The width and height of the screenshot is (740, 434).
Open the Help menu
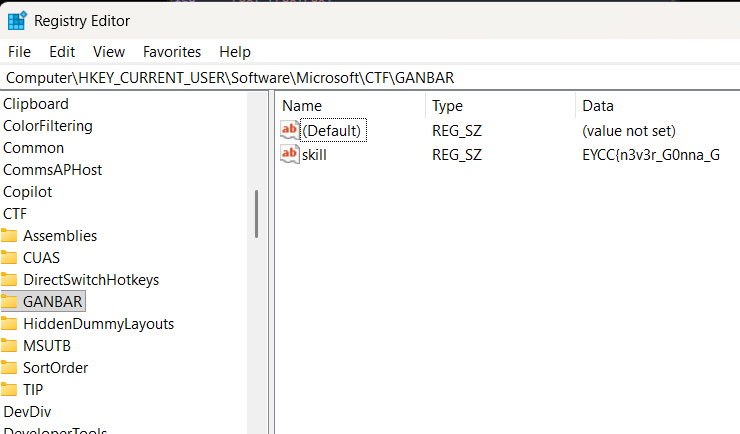point(235,51)
